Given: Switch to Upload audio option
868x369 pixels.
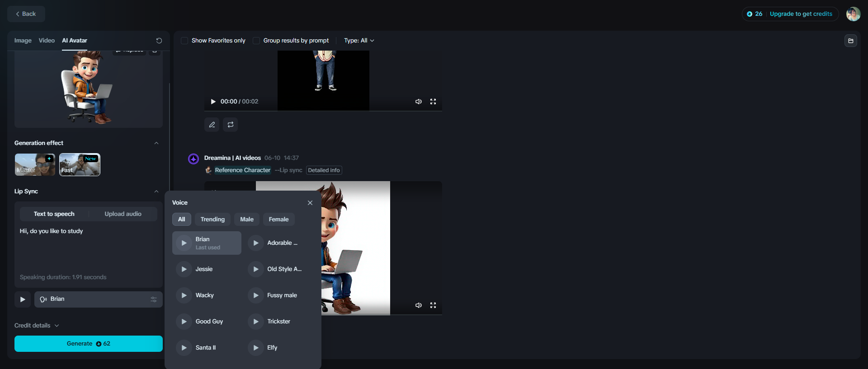Looking at the screenshot, I should point(123,214).
